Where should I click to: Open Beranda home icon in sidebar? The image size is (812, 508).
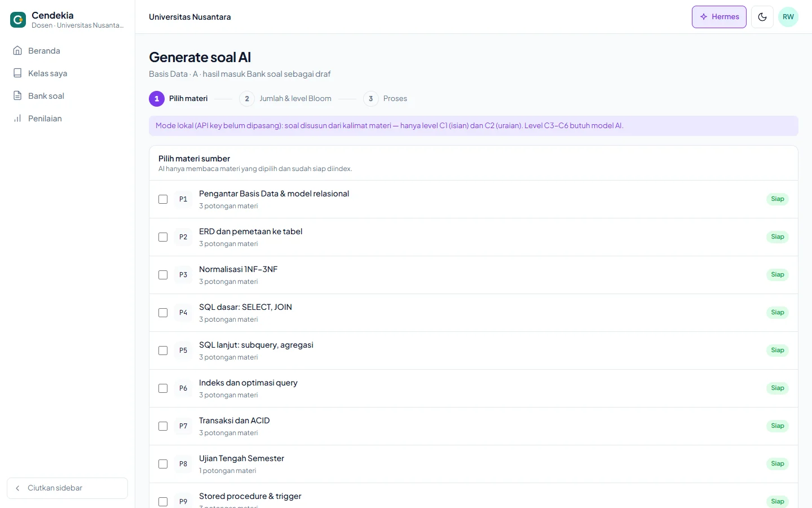(x=17, y=51)
